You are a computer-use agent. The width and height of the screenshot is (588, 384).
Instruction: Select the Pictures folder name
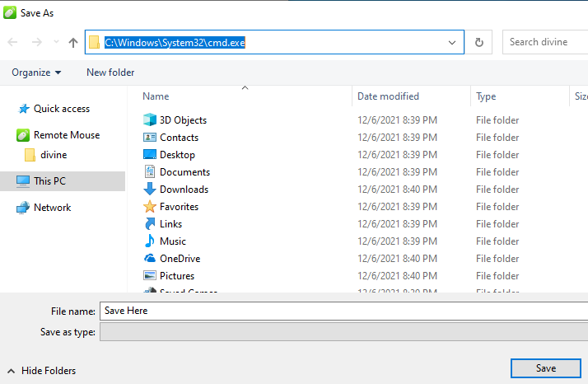(x=177, y=276)
